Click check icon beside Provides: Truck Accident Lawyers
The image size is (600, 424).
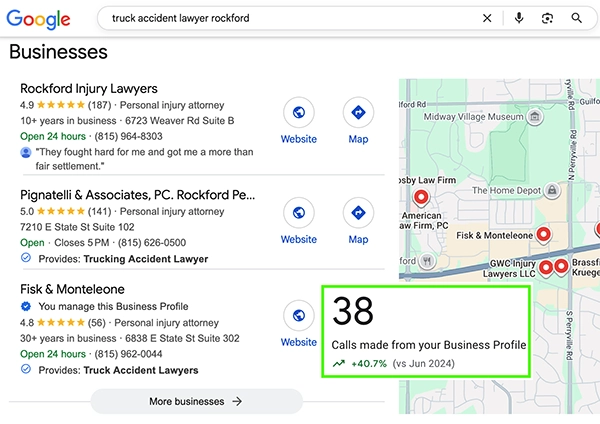(26, 369)
